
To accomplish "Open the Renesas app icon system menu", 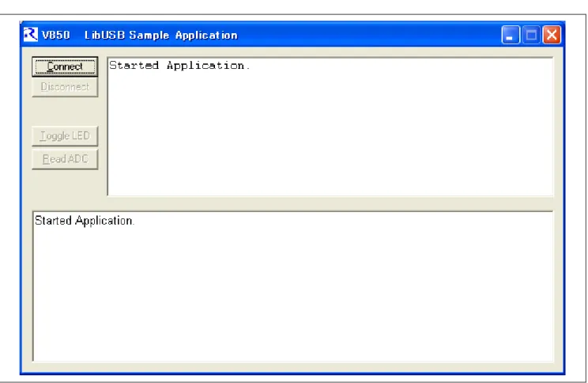I will point(30,35).
